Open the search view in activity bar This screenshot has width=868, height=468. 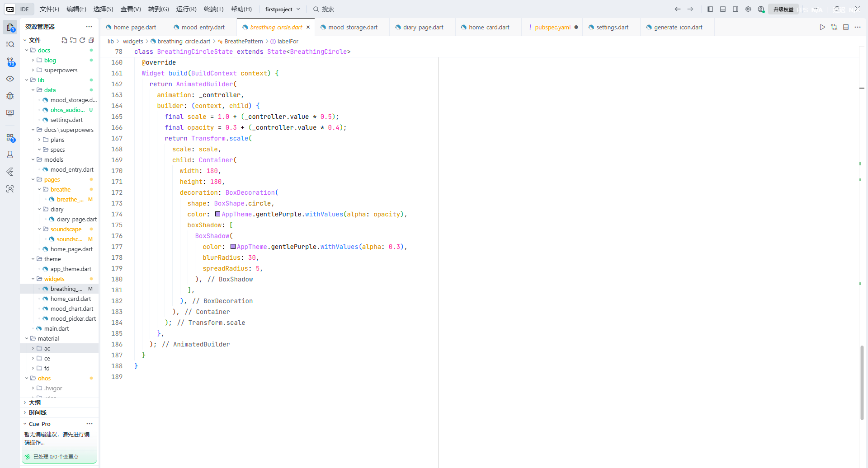point(10,44)
